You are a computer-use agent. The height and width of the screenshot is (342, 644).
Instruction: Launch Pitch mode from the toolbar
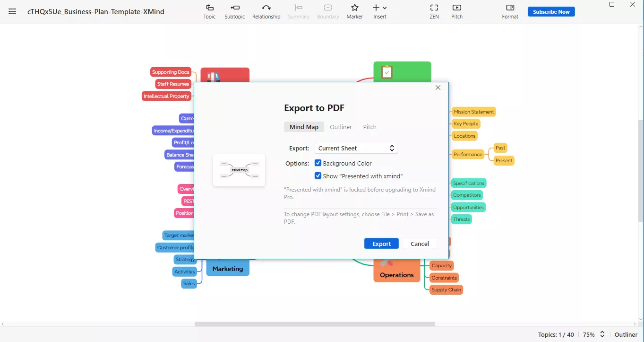[x=456, y=10]
